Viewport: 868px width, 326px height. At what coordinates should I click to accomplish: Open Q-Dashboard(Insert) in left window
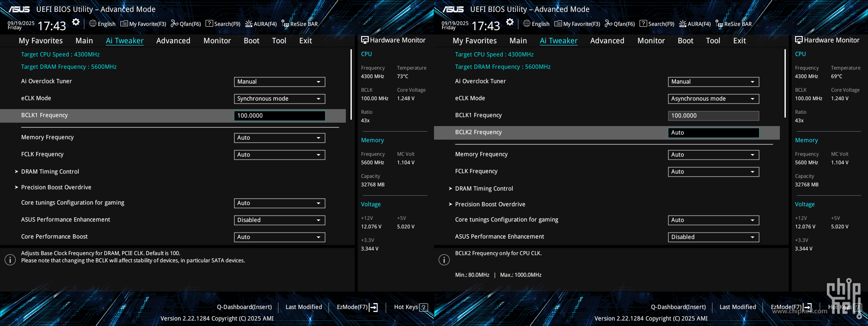click(245, 307)
